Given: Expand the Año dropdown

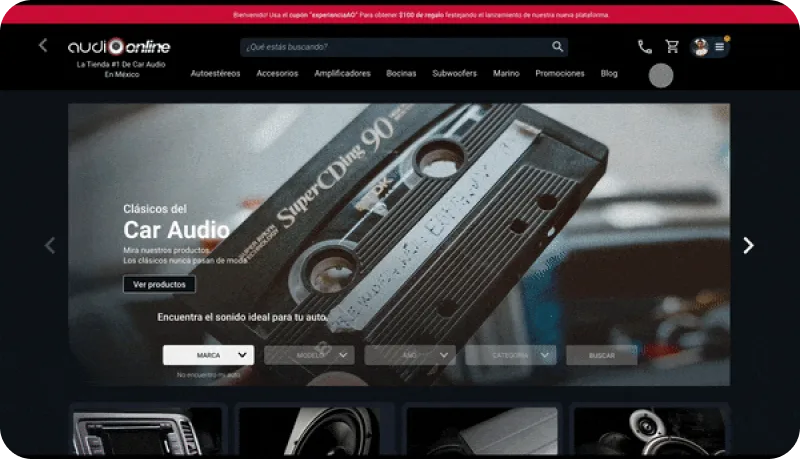Looking at the screenshot, I should (x=410, y=355).
